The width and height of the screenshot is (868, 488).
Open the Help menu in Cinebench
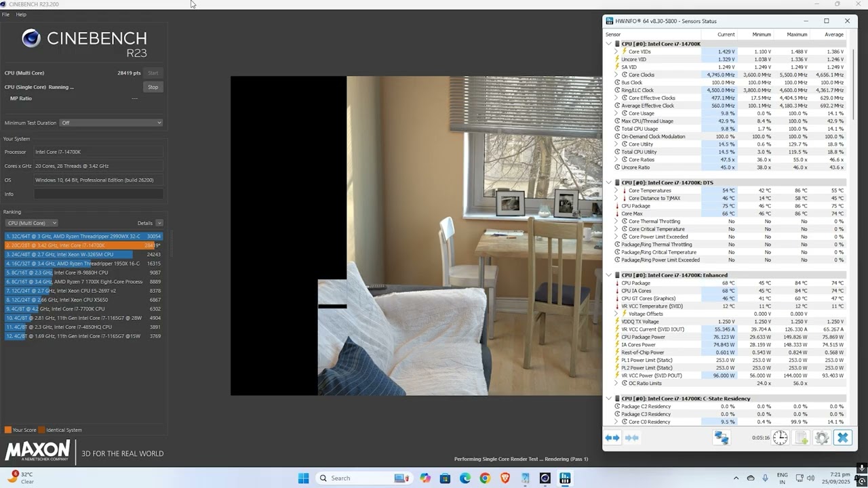click(x=21, y=14)
